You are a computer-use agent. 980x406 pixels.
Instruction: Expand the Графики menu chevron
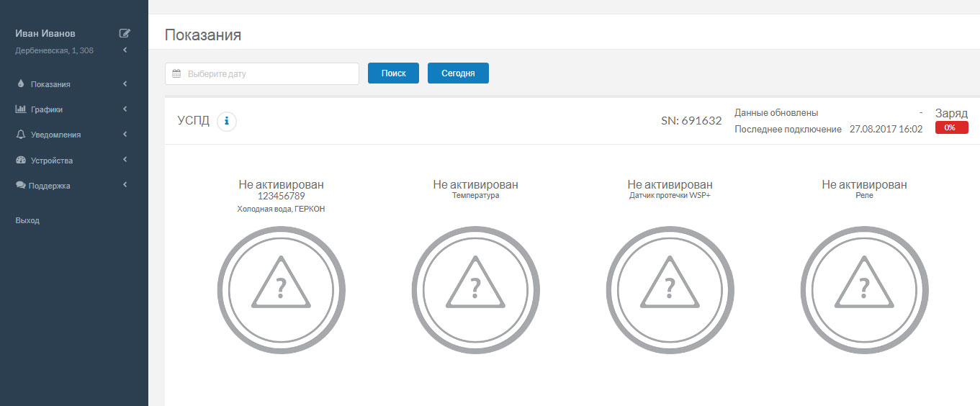pos(125,109)
